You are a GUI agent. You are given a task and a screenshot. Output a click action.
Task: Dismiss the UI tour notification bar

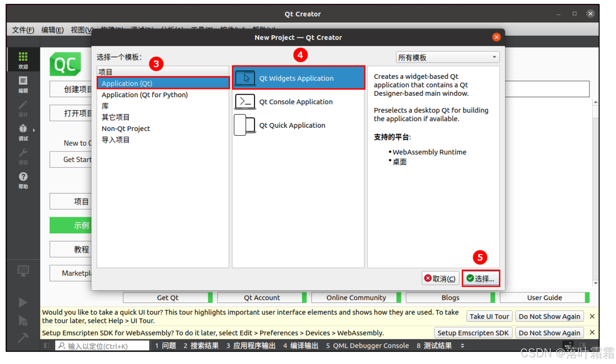592,316
